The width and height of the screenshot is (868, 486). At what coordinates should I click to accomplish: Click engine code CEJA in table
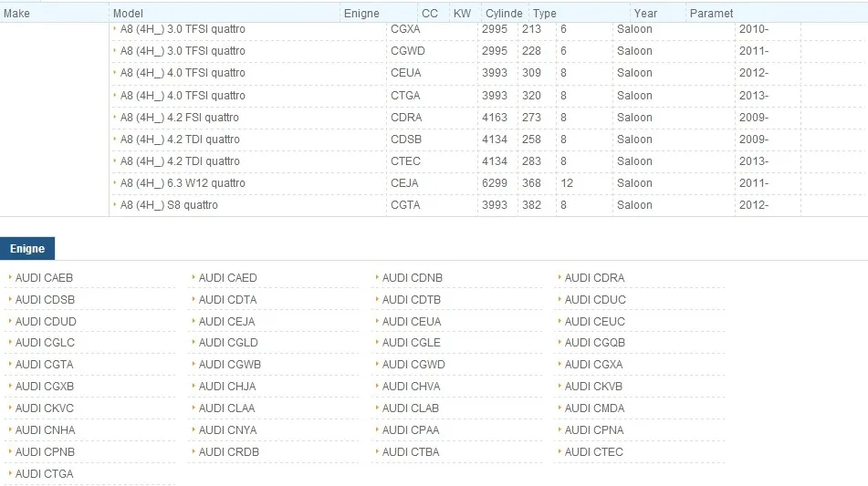pos(404,183)
